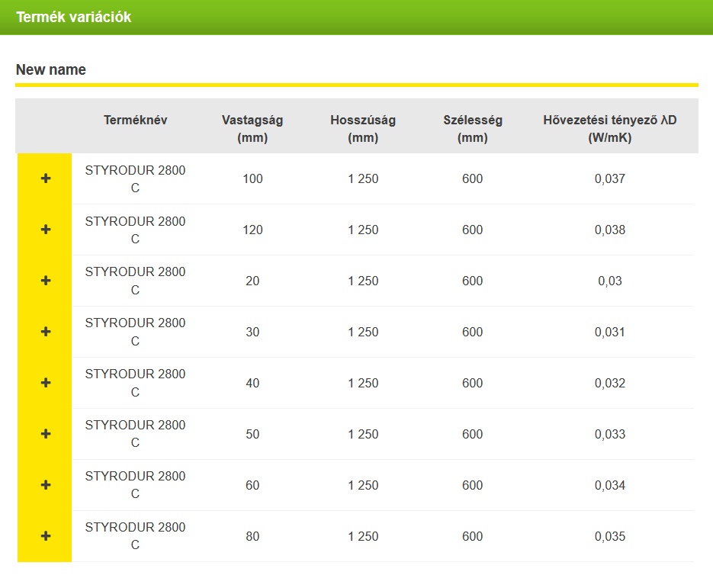Click the lambda value 0,03
713x588 pixels.
coord(610,281)
